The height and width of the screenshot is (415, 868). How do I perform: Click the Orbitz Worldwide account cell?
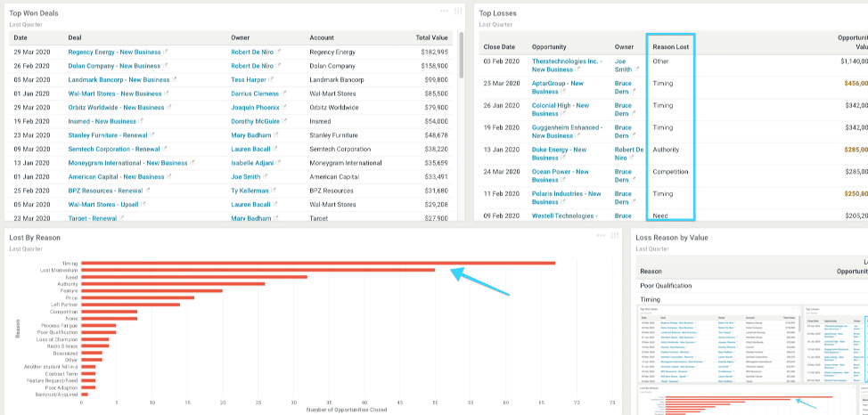coord(334,108)
